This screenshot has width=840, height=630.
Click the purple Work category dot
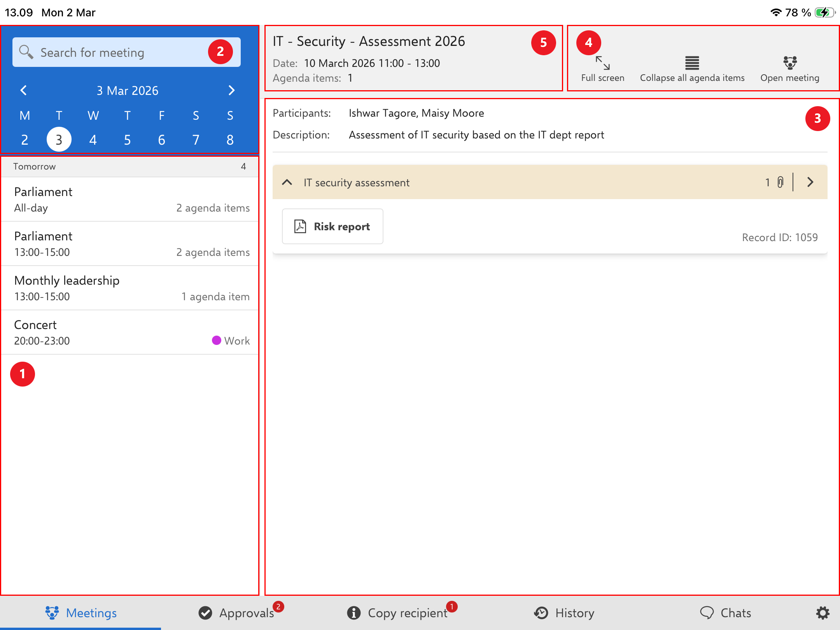tap(216, 340)
